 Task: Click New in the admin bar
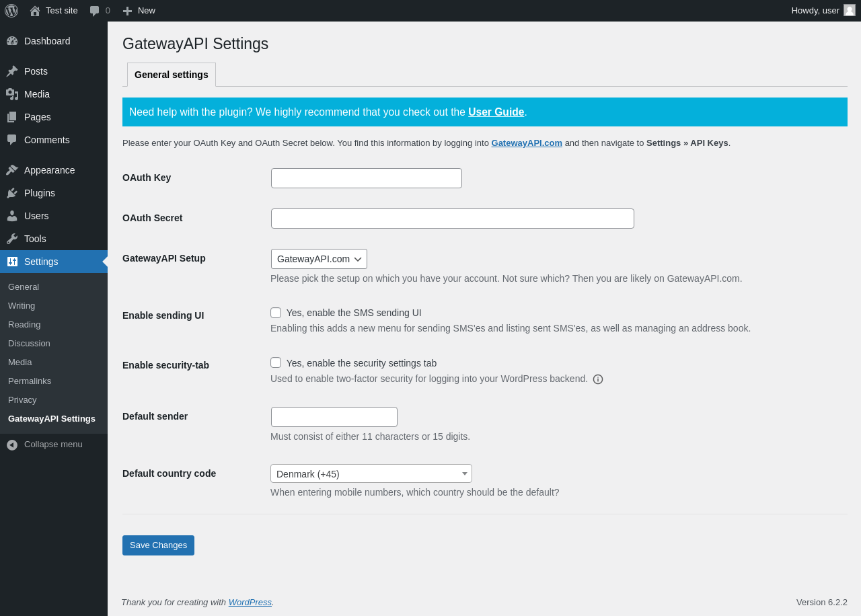click(147, 11)
